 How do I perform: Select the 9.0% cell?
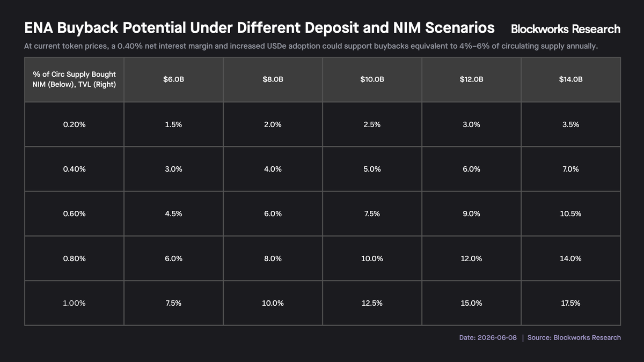pyautogui.click(x=471, y=213)
